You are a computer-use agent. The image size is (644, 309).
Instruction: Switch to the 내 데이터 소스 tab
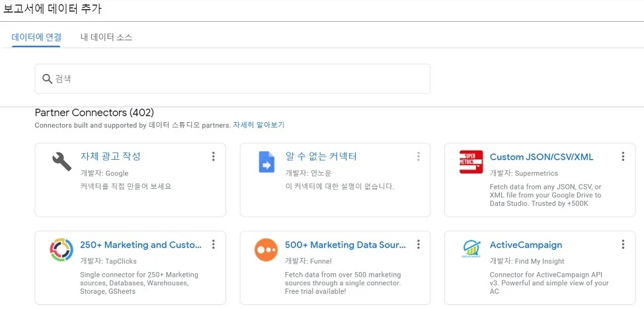106,38
